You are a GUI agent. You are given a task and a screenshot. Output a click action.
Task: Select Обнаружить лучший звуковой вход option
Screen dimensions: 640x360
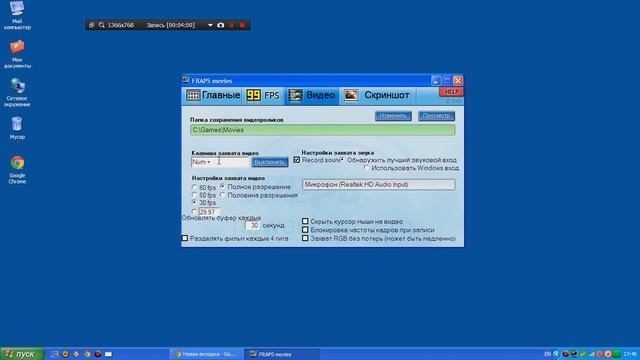point(342,160)
